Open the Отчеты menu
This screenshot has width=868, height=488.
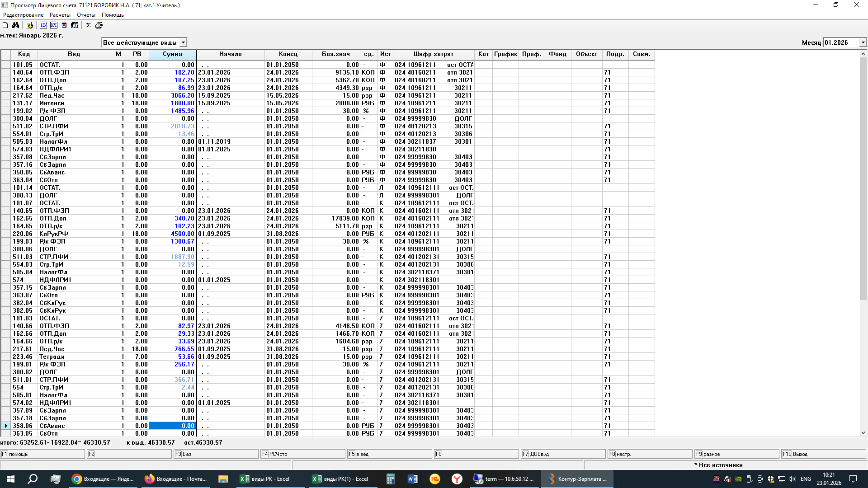coord(86,15)
